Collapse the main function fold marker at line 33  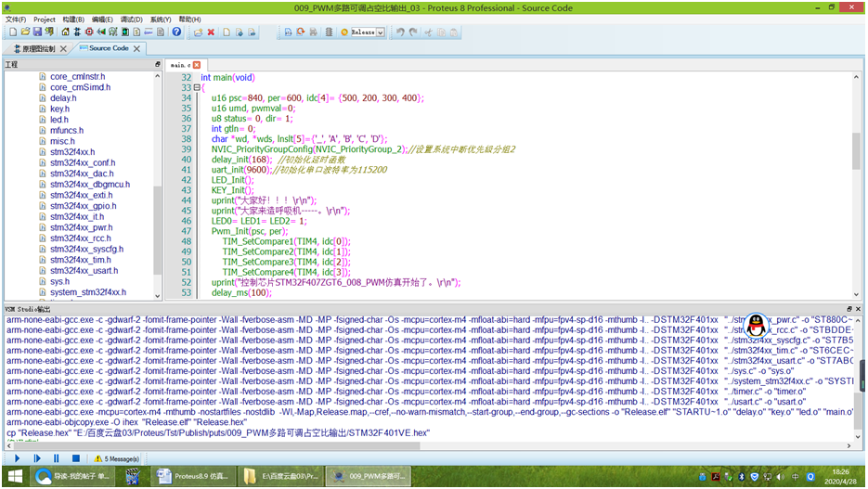coord(197,87)
